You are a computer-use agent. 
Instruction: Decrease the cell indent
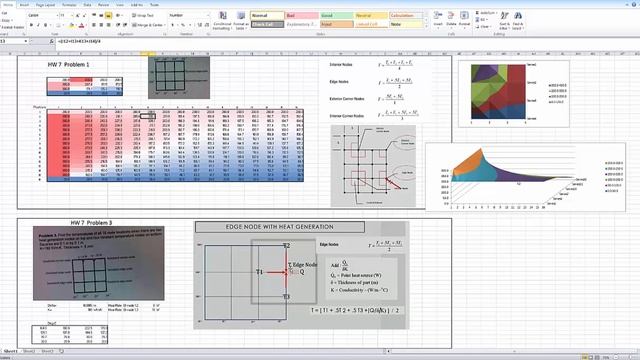tap(118, 25)
